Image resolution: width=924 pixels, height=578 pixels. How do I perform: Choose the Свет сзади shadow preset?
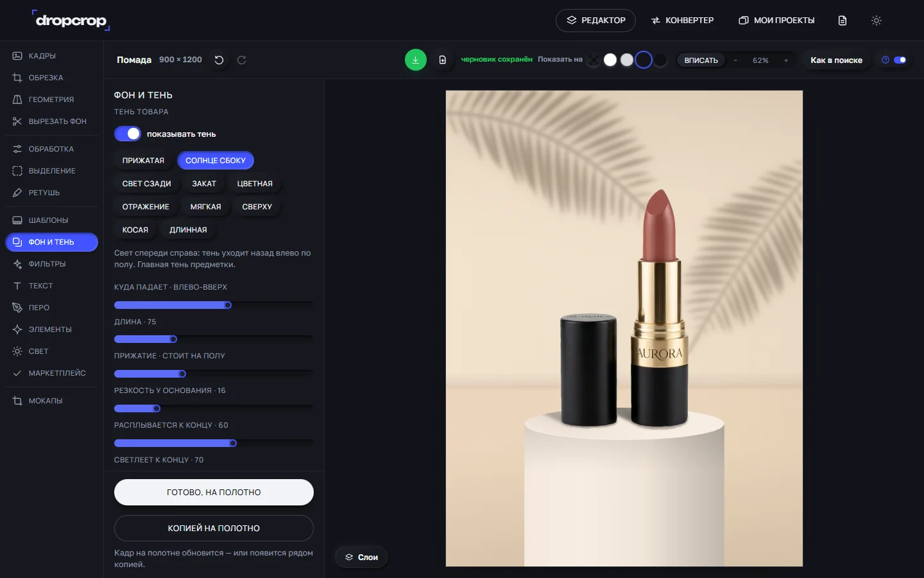click(147, 184)
